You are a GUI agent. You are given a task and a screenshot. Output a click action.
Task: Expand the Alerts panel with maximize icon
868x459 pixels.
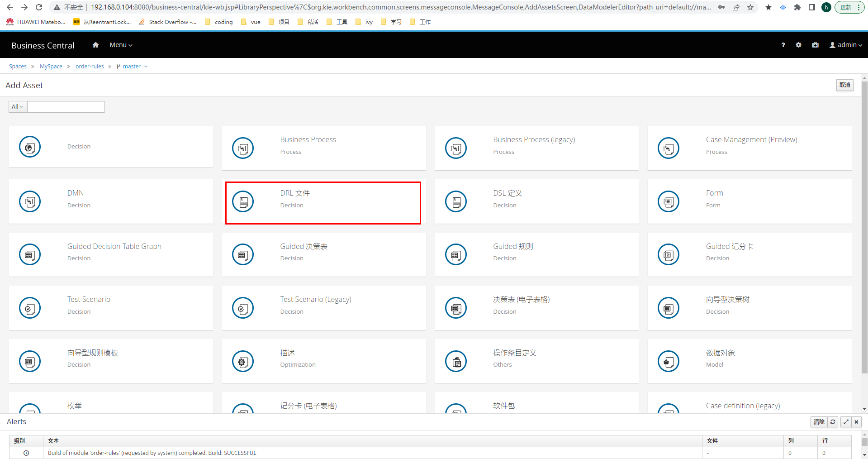(x=845, y=421)
